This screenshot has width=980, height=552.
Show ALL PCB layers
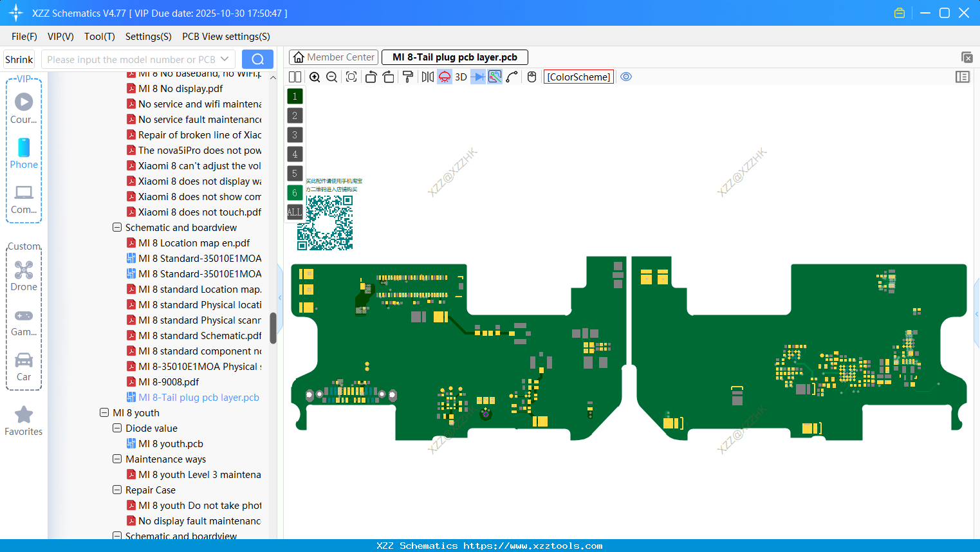pos(295,212)
